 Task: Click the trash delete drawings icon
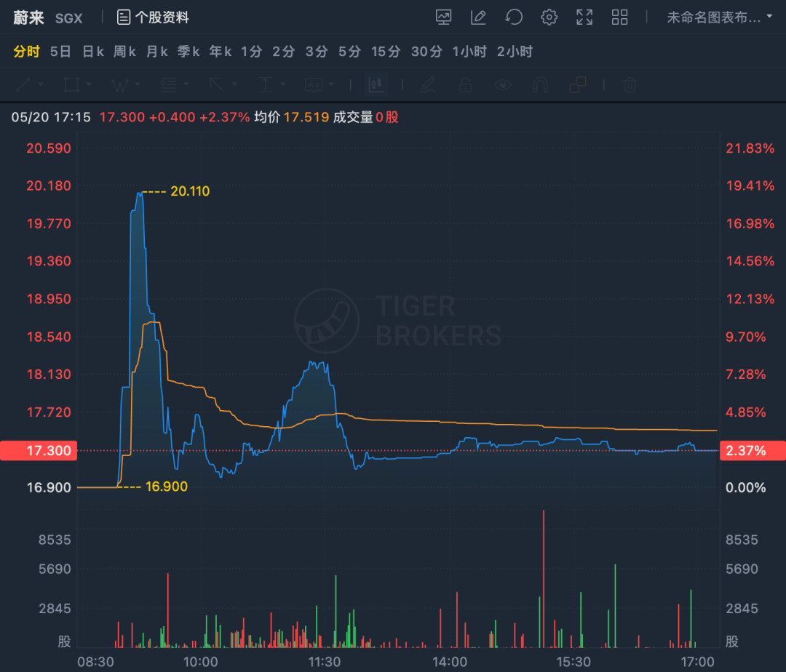pos(630,85)
